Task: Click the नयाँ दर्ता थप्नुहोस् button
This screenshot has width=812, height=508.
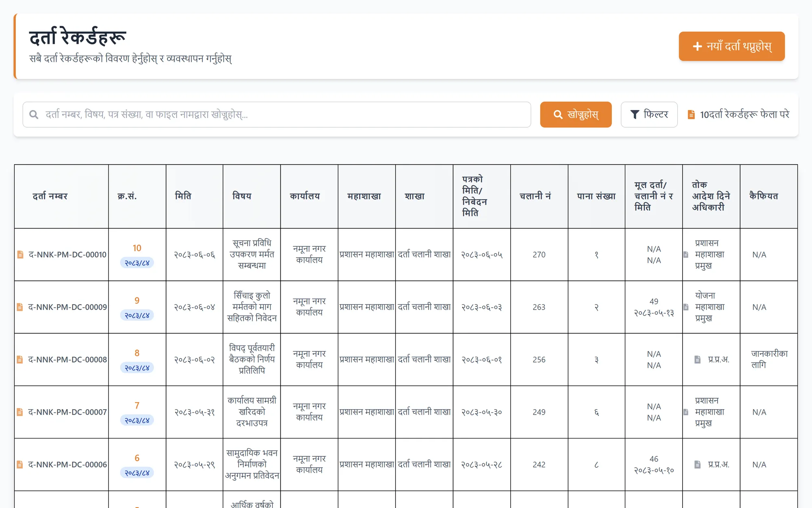Action: (x=732, y=46)
